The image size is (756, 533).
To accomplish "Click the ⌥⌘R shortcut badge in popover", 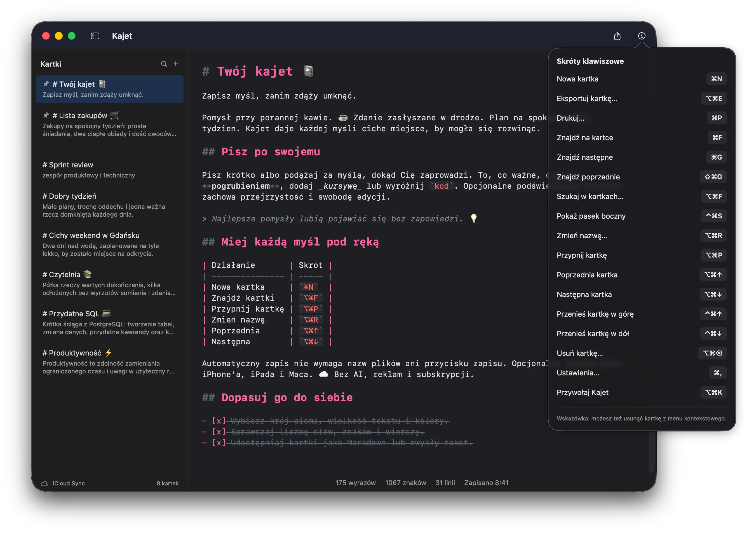I will click(713, 235).
